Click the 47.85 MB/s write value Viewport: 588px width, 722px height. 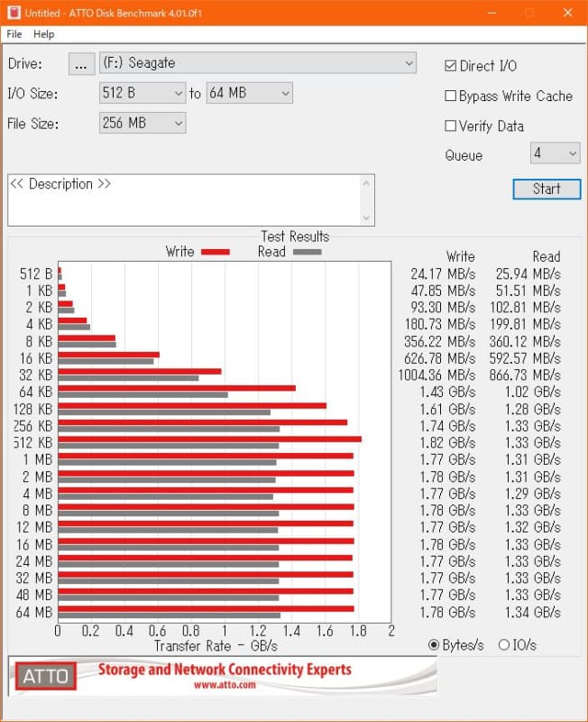pyautogui.click(x=443, y=291)
